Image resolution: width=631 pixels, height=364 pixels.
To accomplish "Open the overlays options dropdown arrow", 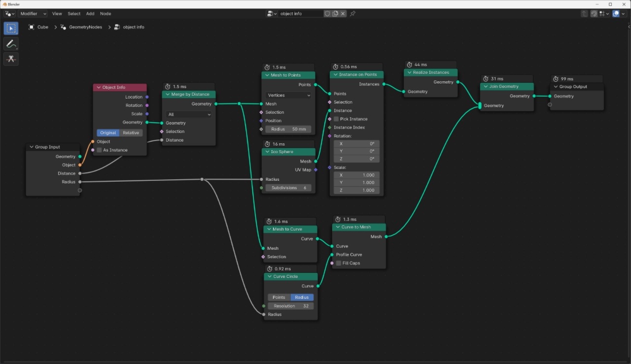I will tap(624, 14).
